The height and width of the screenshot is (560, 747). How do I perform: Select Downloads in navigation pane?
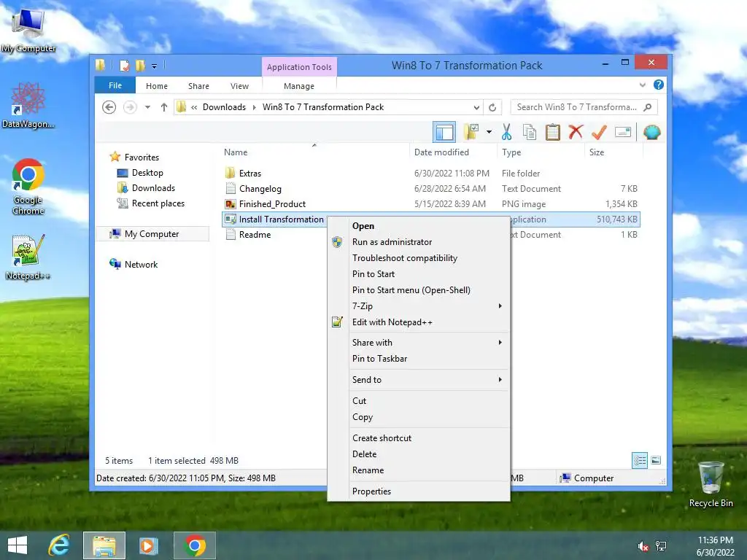pos(153,188)
